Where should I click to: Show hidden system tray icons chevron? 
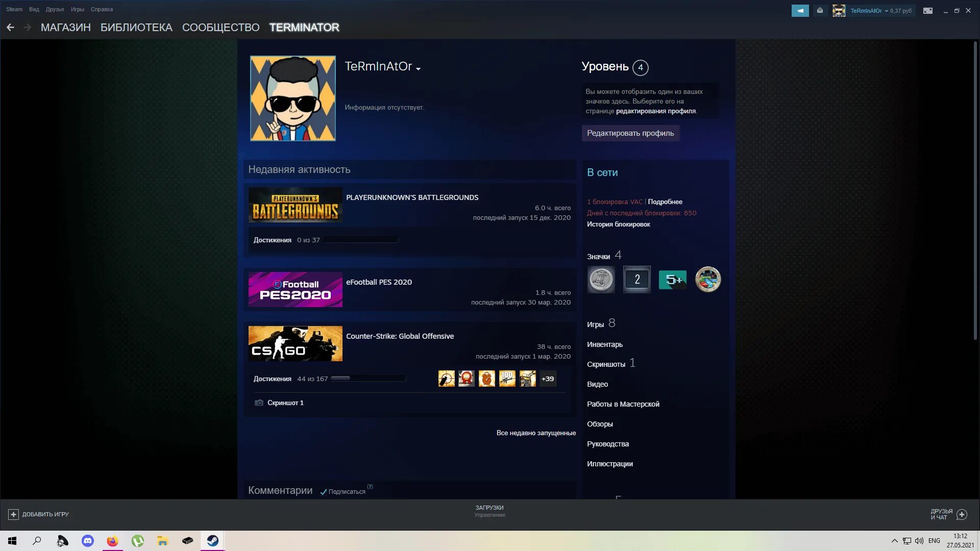pos(894,541)
